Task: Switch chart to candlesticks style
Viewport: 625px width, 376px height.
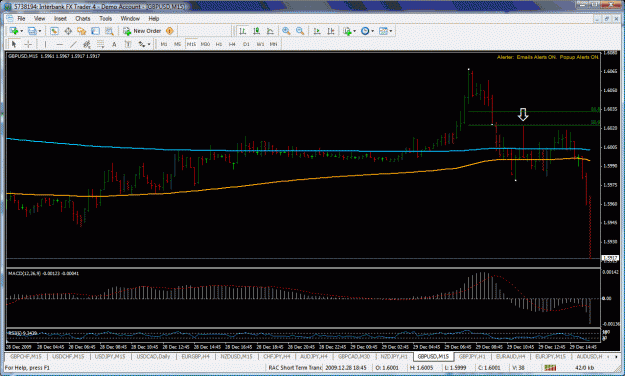Action: (x=256, y=31)
